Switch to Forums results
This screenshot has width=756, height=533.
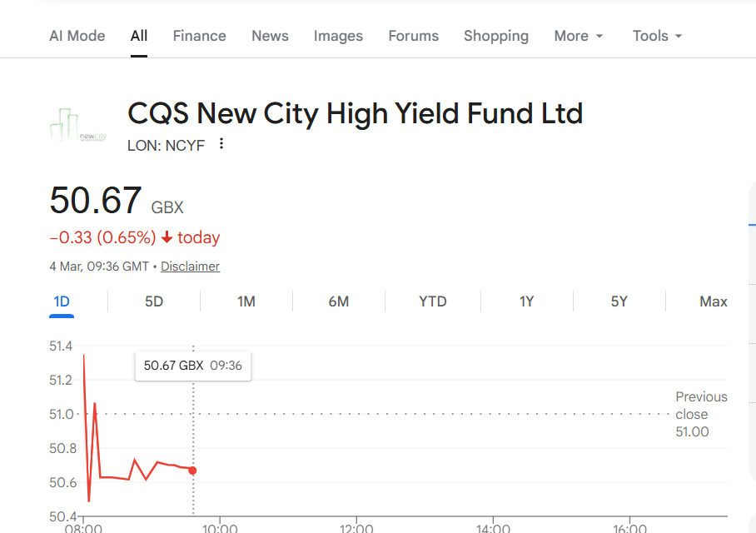coord(413,36)
